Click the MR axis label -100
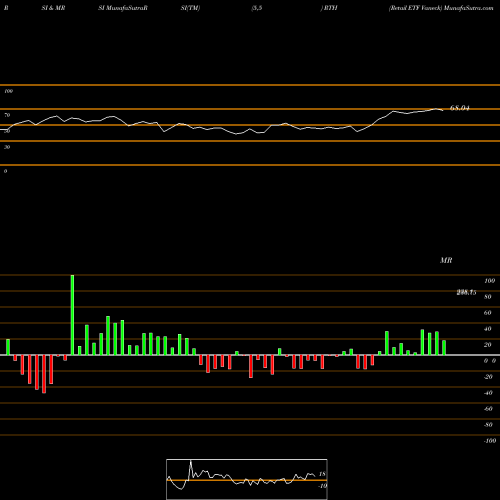Screen dimensions: 500x500 [490, 441]
